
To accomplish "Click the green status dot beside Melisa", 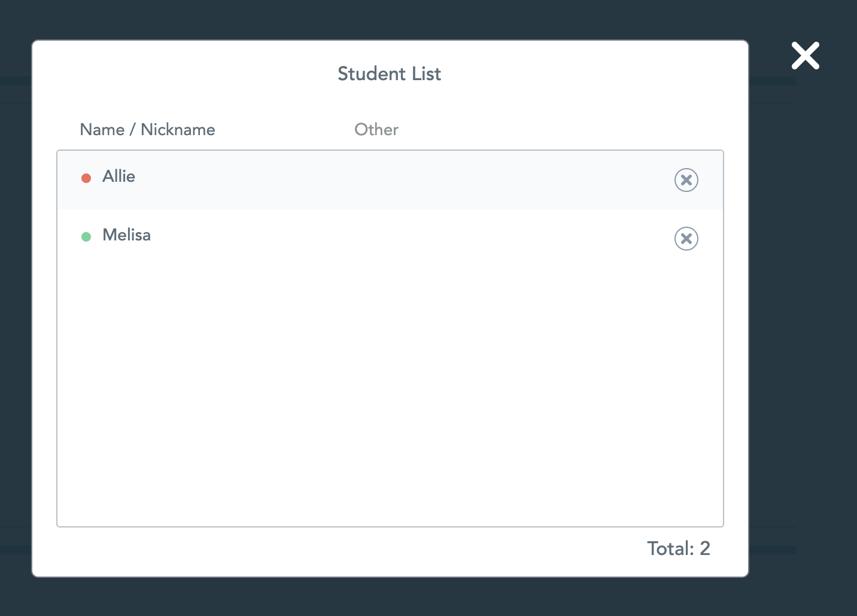I will (x=86, y=237).
